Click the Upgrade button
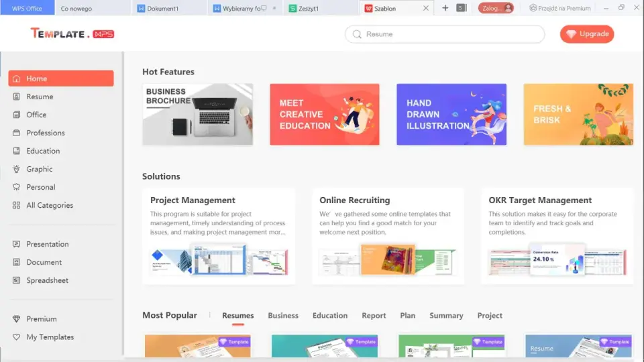This screenshot has width=644, height=362. (587, 34)
